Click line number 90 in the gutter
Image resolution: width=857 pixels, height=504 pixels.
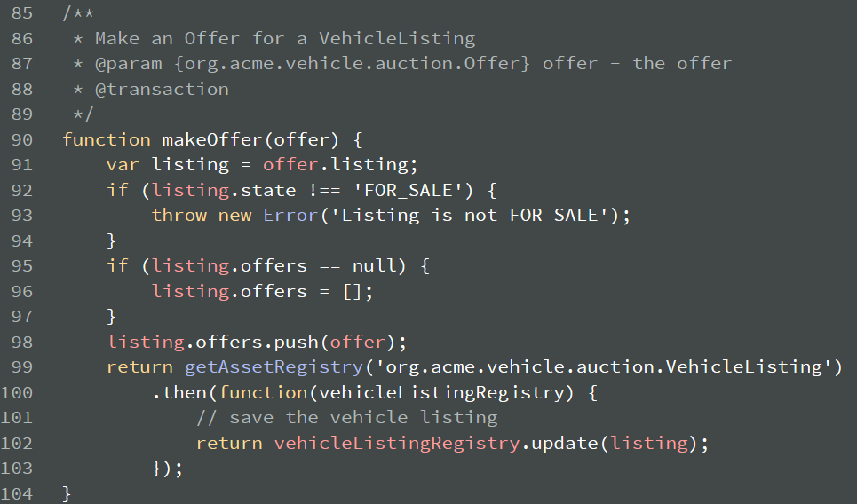click(x=22, y=140)
